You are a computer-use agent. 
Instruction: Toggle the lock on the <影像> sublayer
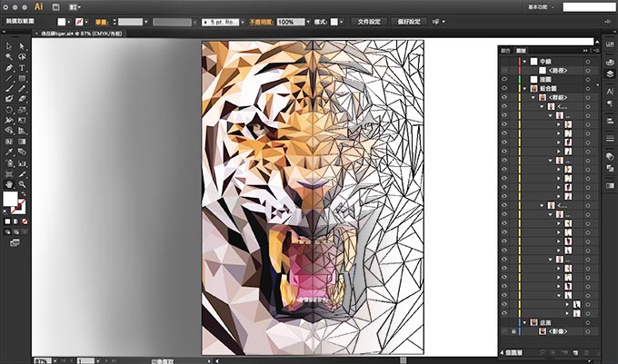click(x=513, y=331)
